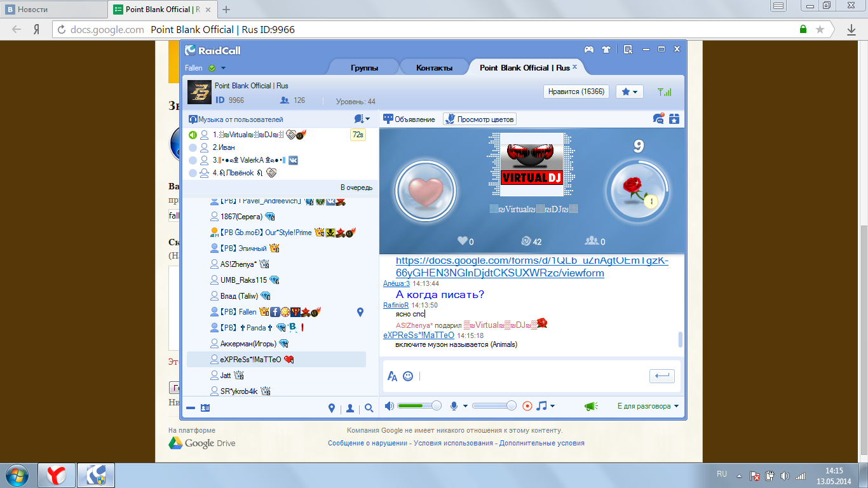
Task: Open the member card list icon
Action: (205, 408)
